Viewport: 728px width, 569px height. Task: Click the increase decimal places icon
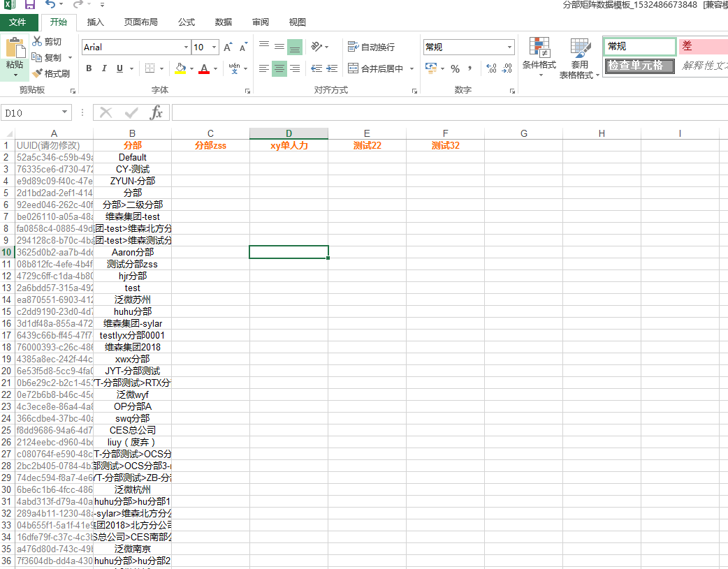[490, 68]
